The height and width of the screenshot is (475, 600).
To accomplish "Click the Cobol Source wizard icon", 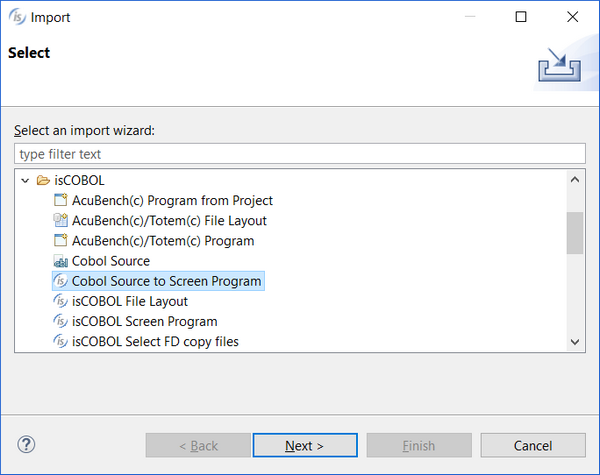I will (x=60, y=261).
